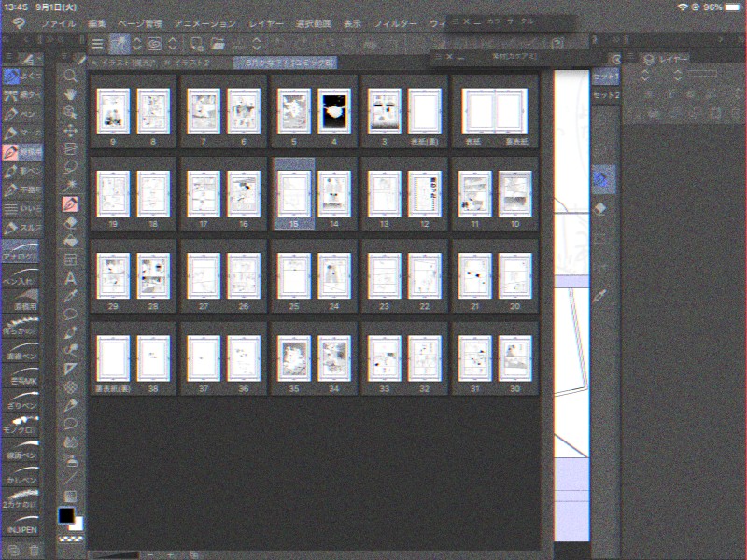Open the 表示 menu

click(352, 23)
